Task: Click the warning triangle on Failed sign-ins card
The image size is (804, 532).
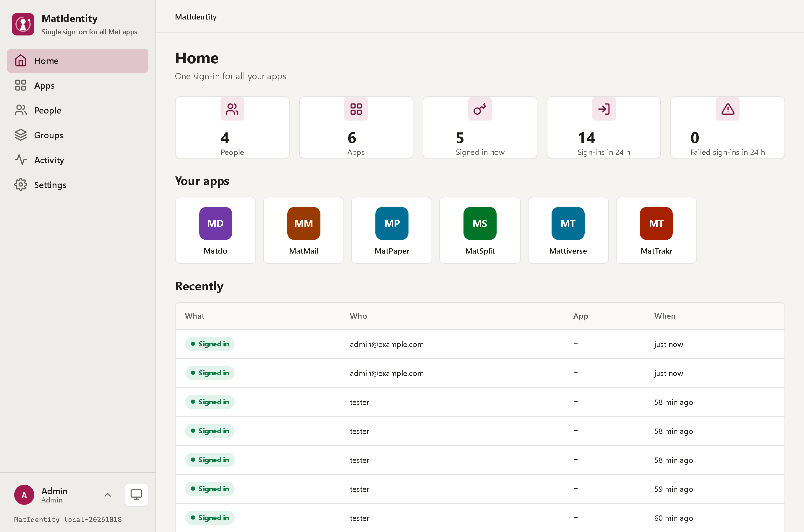Action: coord(728,109)
